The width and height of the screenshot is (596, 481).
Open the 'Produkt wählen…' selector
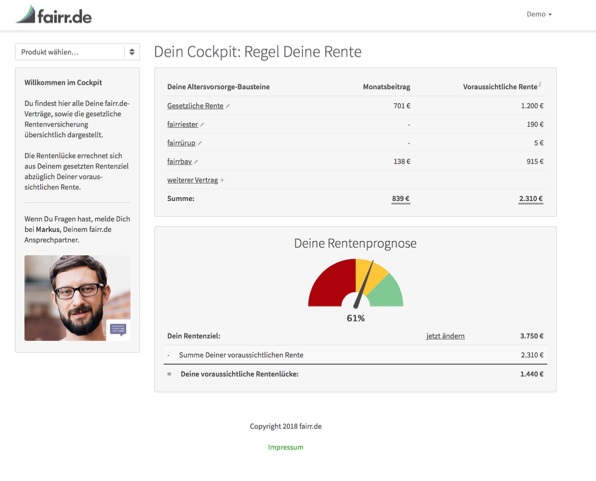click(78, 52)
